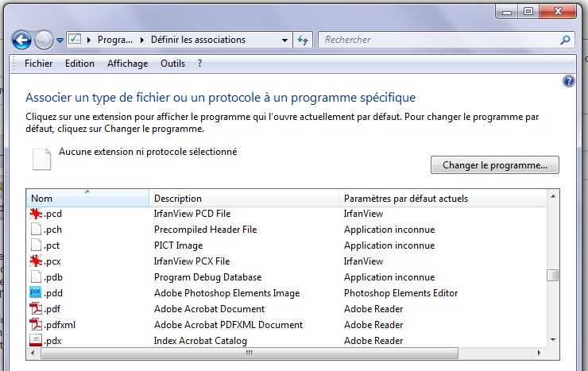The image size is (588, 371).
Task: Click the refresh button beside address bar
Action: (303, 40)
